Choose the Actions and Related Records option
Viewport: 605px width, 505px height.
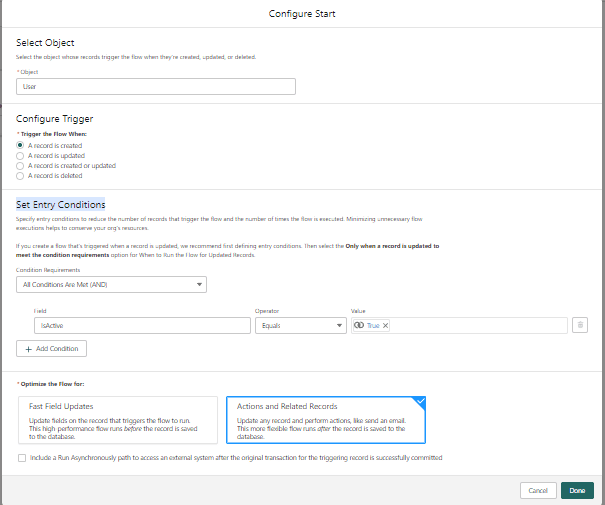pyautogui.click(x=327, y=419)
